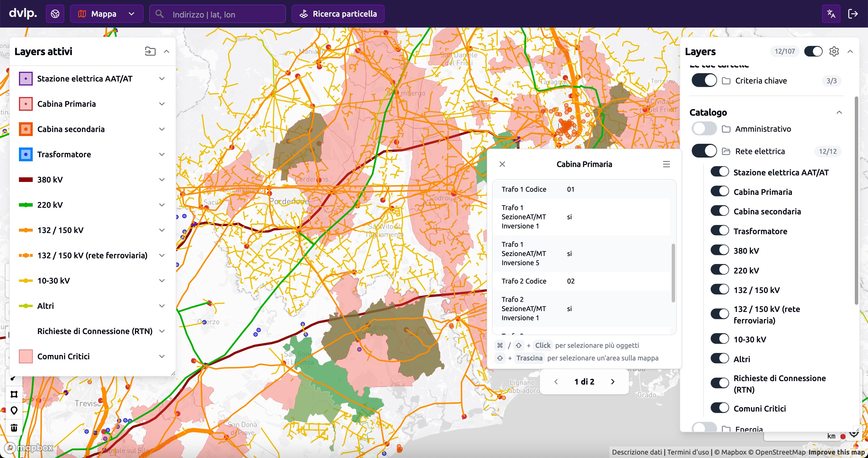The image size is (868, 458).
Task: Click the trash delete tool icon
Action: [x=14, y=427]
